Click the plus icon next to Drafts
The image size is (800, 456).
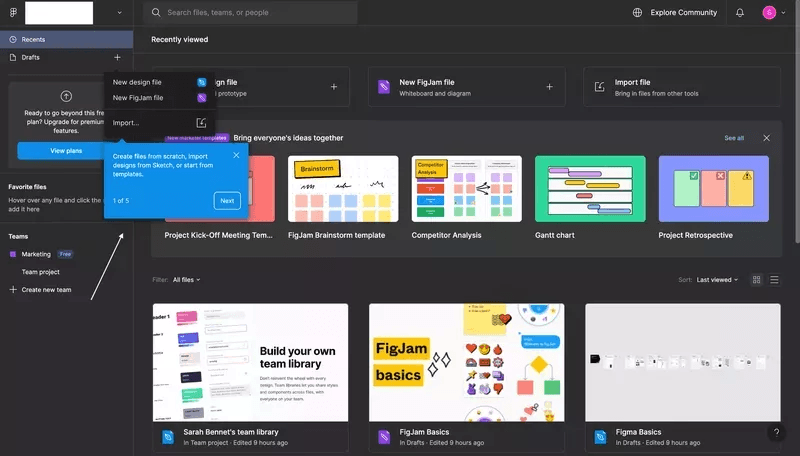tap(117, 58)
